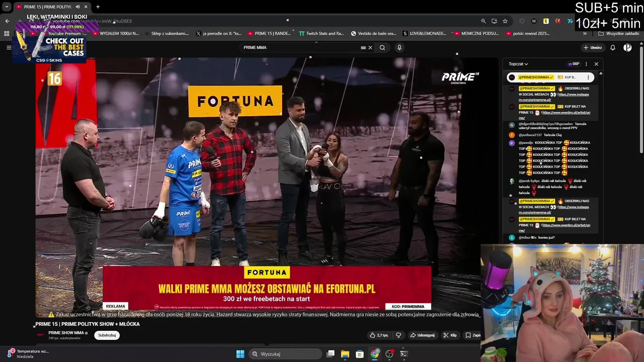Viewport: 644px width, 362px height.
Task: Open Microsoft Store from the taskbar
Action: click(x=360, y=354)
